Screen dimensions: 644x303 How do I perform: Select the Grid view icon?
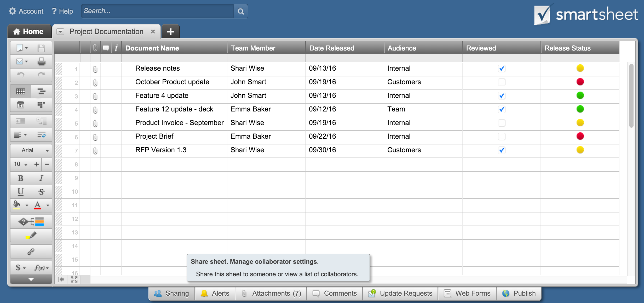[x=20, y=91]
